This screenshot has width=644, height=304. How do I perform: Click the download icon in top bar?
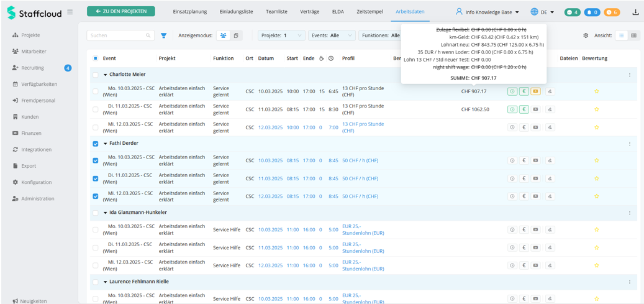(635, 12)
